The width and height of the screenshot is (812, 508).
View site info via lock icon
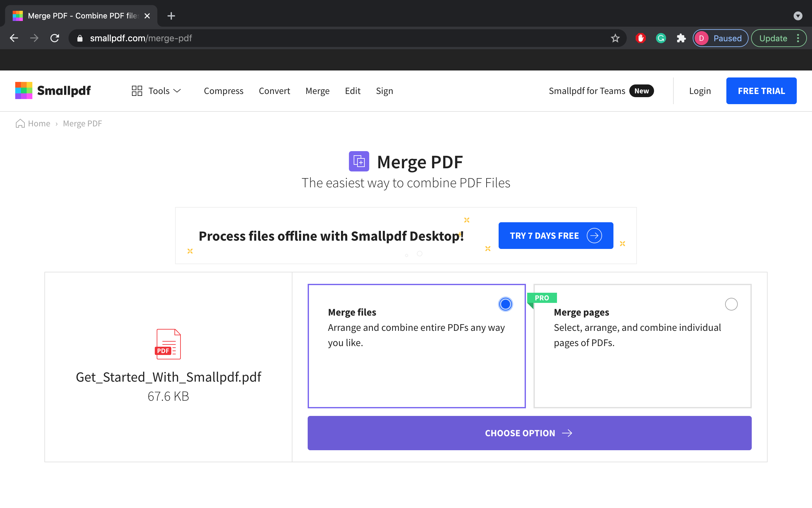[80, 38]
